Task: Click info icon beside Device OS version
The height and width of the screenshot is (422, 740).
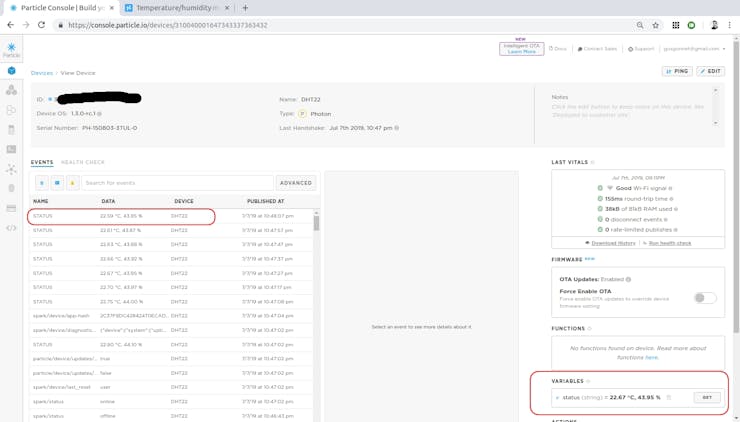Action: 100,114
